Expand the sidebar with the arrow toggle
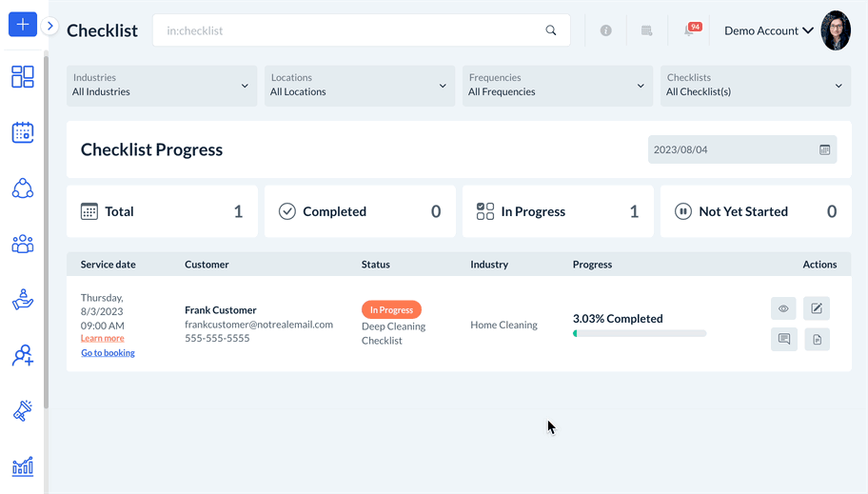Screen dimensions: 868x494 pos(50,26)
